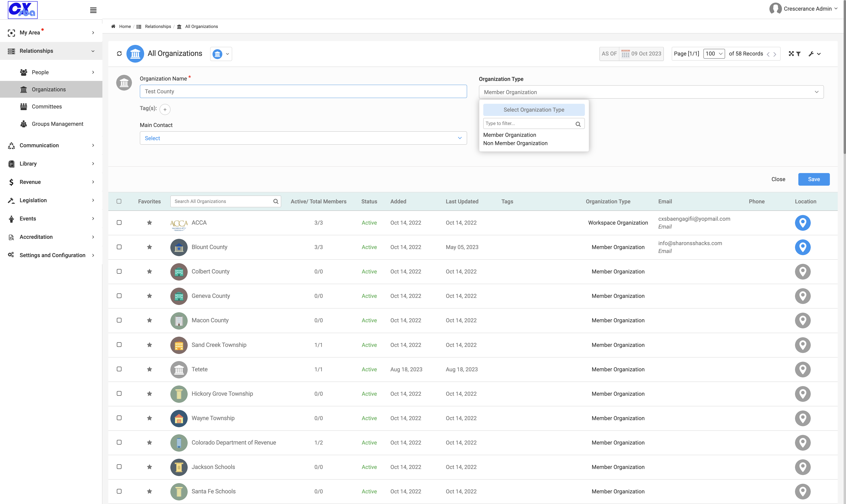The width and height of the screenshot is (846, 504).
Task: Check the Colbert County row checkbox
Action: [119, 271]
